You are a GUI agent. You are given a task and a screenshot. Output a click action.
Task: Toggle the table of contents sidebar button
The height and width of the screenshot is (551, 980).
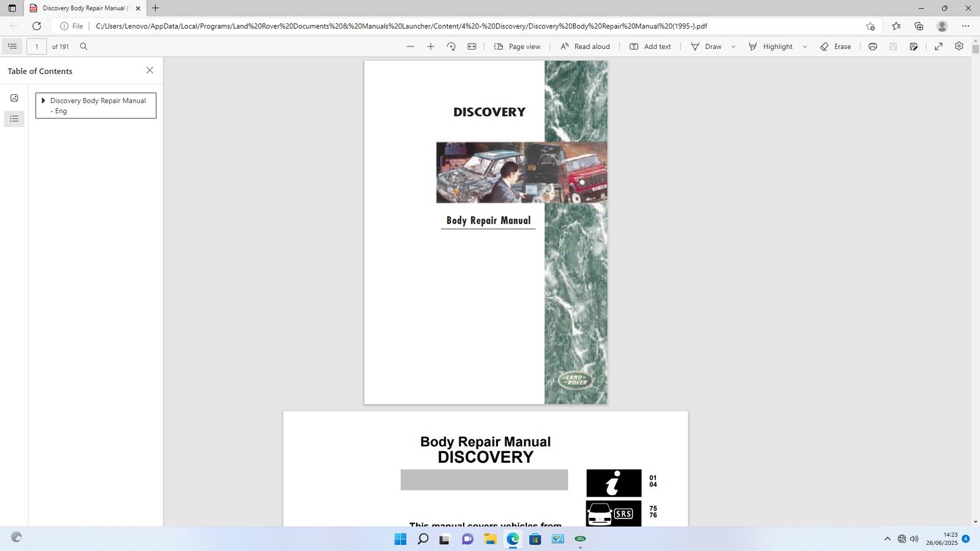pyautogui.click(x=12, y=47)
